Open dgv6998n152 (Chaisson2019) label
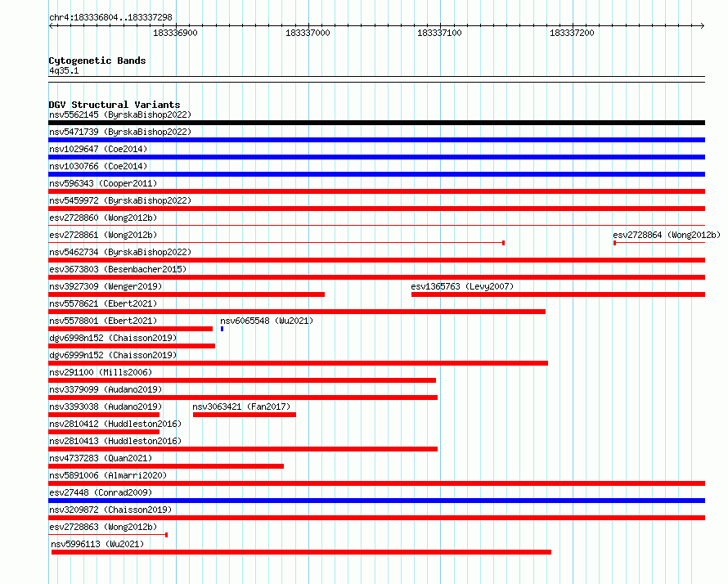Image resolution: width=728 pixels, height=584 pixels. (113, 338)
